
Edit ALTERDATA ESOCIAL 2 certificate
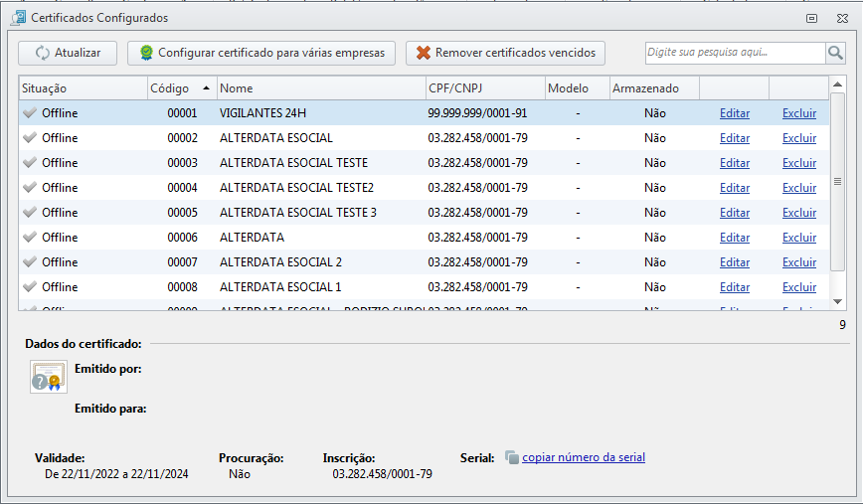[735, 261]
